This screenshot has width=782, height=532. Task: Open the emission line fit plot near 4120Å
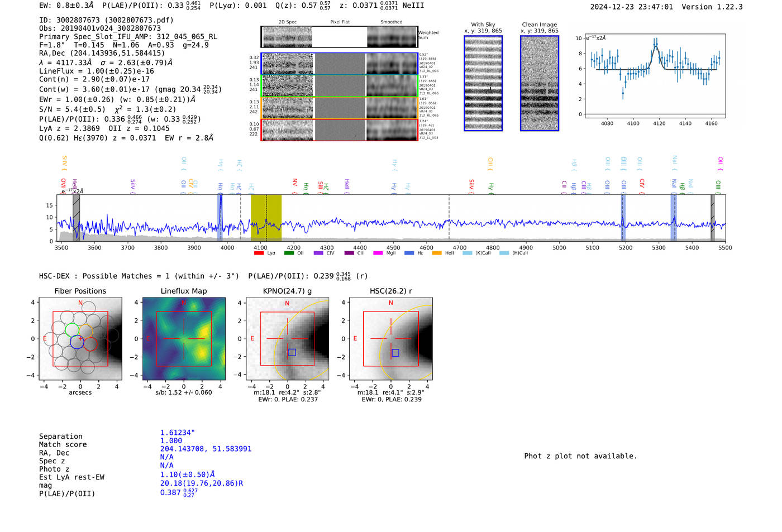point(656,76)
